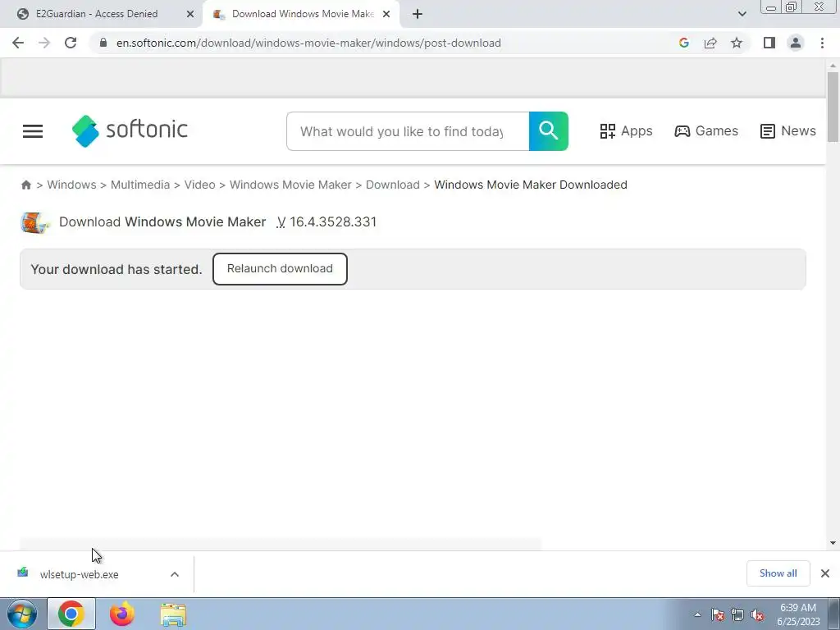The height and width of the screenshot is (630, 840).
Task: Reload the Softonic page
Action: click(x=71, y=43)
